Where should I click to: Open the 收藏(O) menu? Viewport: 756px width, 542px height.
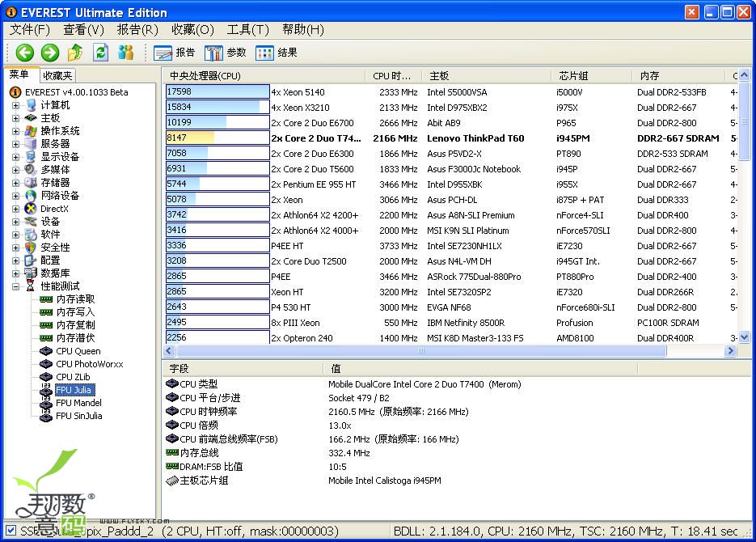click(x=192, y=30)
